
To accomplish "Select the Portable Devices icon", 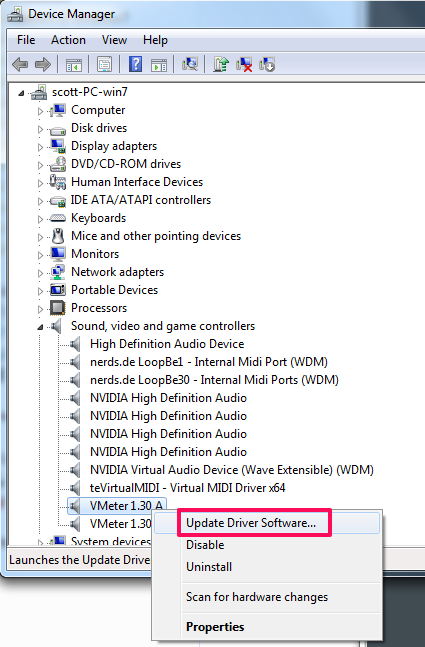I will point(57,290).
